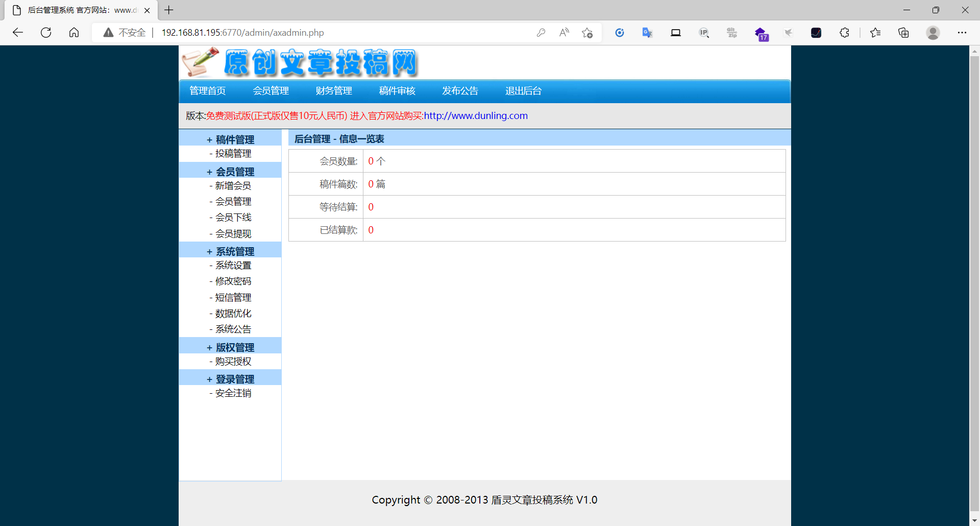Open browser settings and more menu
This screenshot has width=980, height=526.
point(962,33)
